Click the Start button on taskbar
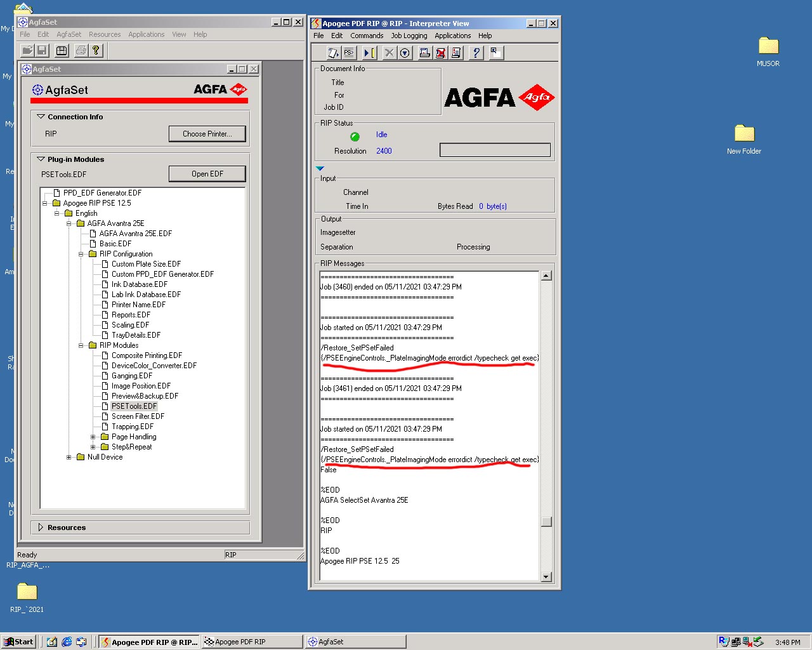The height and width of the screenshot is (650, 812). tap(18, 642)
